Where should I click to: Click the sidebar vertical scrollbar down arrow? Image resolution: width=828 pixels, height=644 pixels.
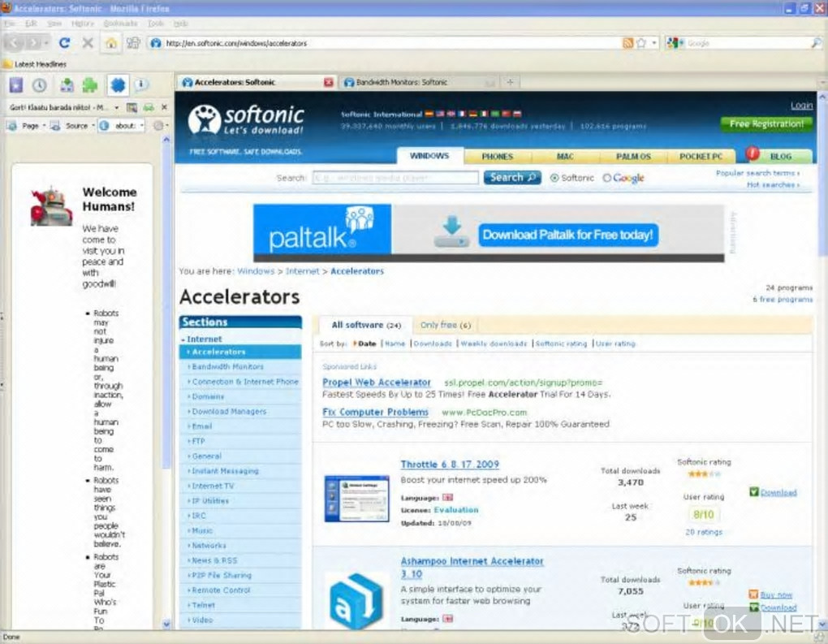[x=167, y=624]
